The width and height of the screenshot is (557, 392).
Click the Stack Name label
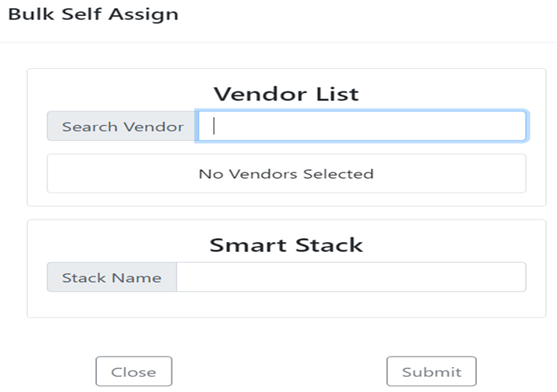point(112,277)
